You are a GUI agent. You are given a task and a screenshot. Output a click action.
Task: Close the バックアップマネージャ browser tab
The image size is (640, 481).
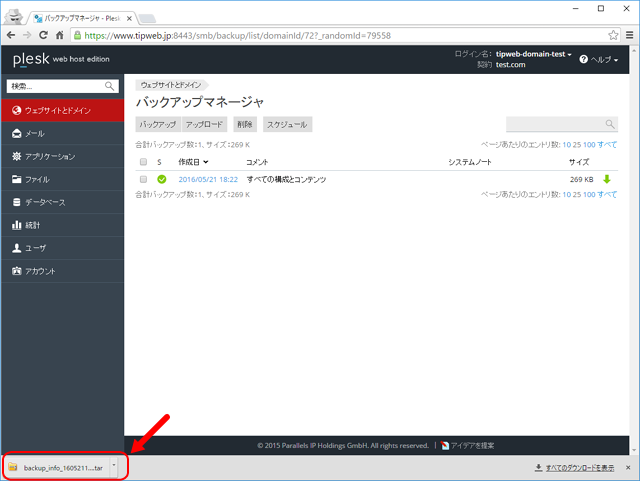pyautogui.click(x=129, y=18)
